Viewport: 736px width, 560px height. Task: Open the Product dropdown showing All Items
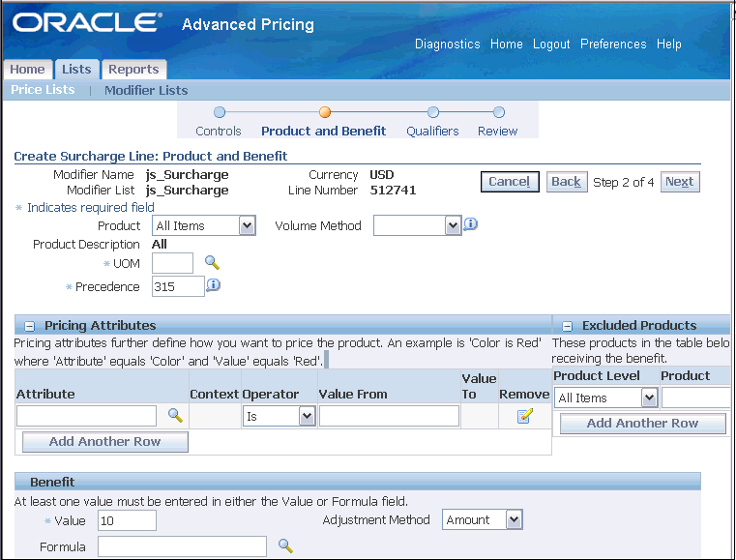point(204,225)
